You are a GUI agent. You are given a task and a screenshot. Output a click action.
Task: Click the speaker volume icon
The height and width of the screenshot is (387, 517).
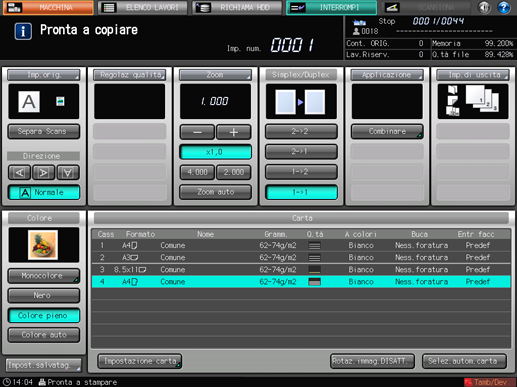click(484, 7)
